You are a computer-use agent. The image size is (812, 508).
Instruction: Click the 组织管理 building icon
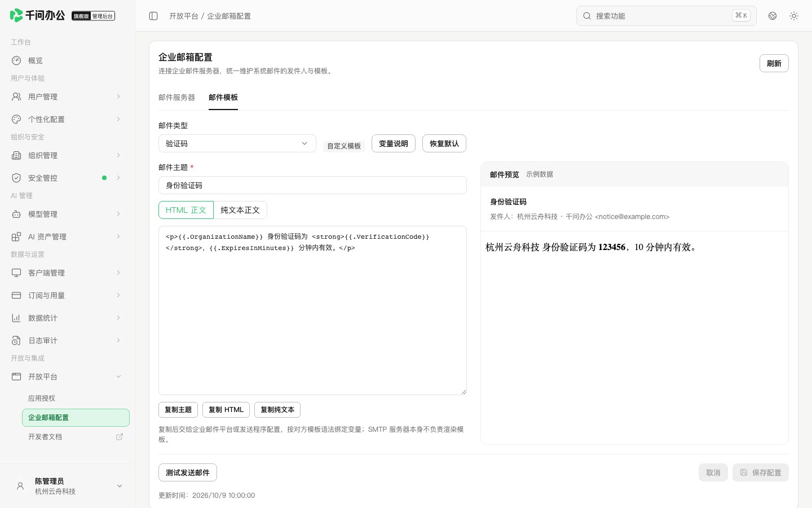tap(16, 155)
